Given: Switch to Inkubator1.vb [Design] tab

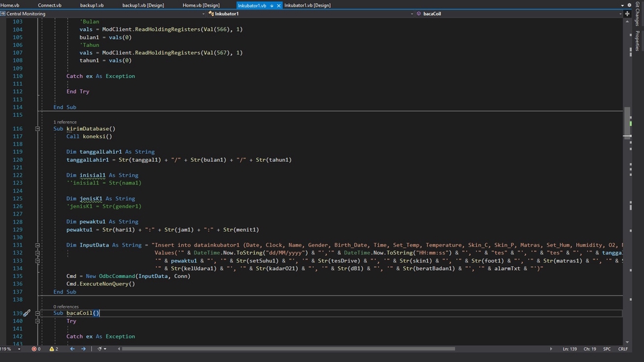Looking at the screenshot, I should point(307,5).
